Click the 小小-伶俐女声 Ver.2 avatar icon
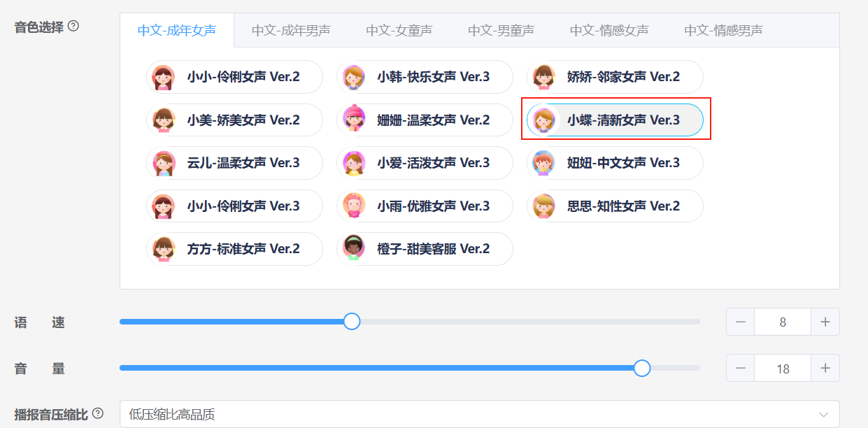 coord(163,77)
